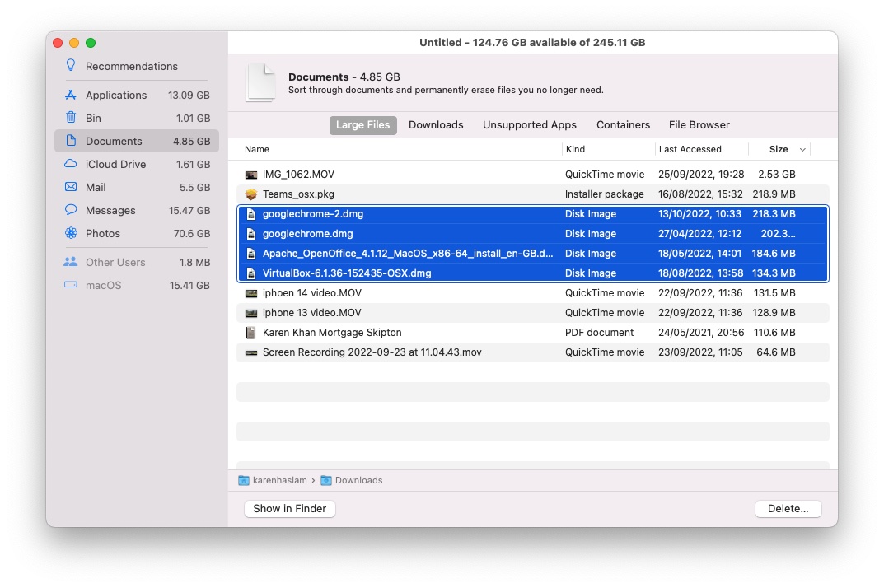Click the iCloud Drive cloud icon

click(71, 164)
